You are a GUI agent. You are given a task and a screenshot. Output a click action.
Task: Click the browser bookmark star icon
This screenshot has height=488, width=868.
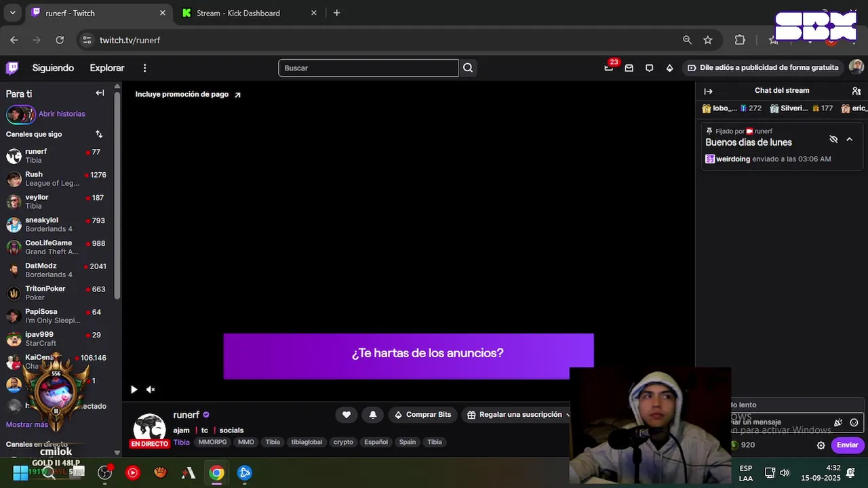pos(708,40)
